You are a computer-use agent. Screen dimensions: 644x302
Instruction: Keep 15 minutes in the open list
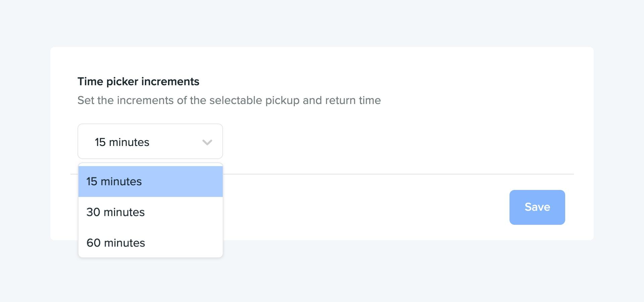pyautogui.click(x=150, y=182)
